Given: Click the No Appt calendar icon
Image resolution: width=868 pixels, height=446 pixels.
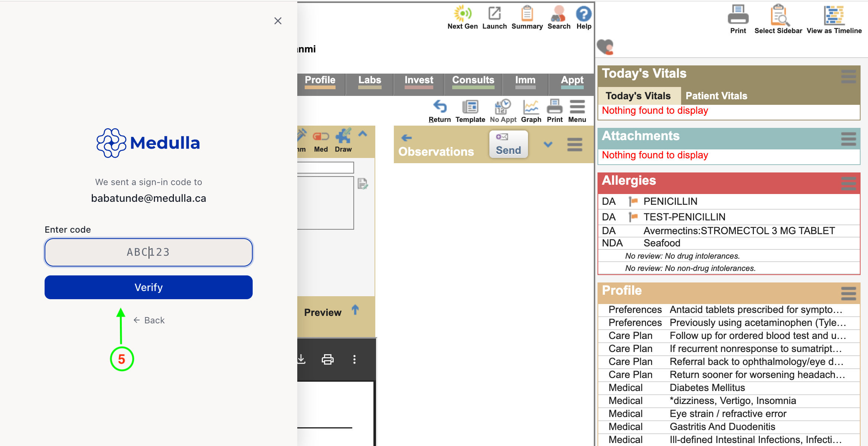Looking at the screenshot, I should [503, 111].
